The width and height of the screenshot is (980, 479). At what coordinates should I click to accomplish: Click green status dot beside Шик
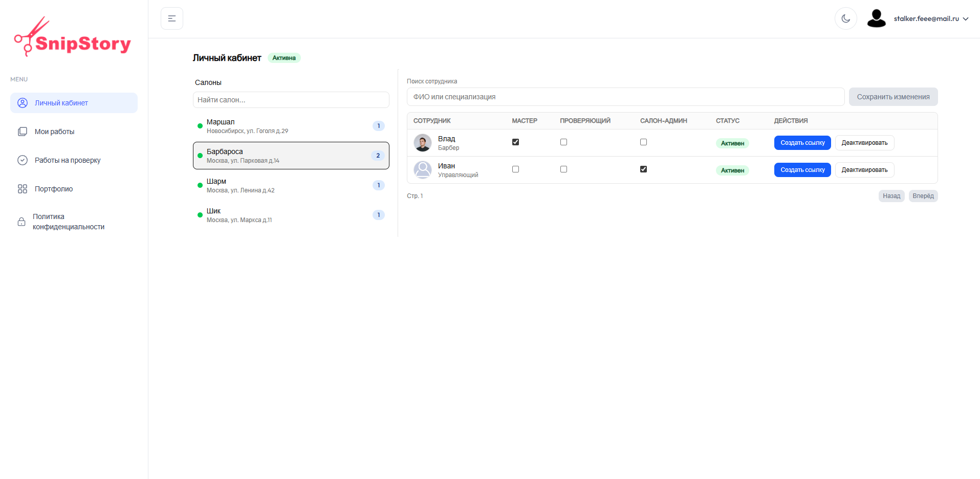tap(200, 215)
